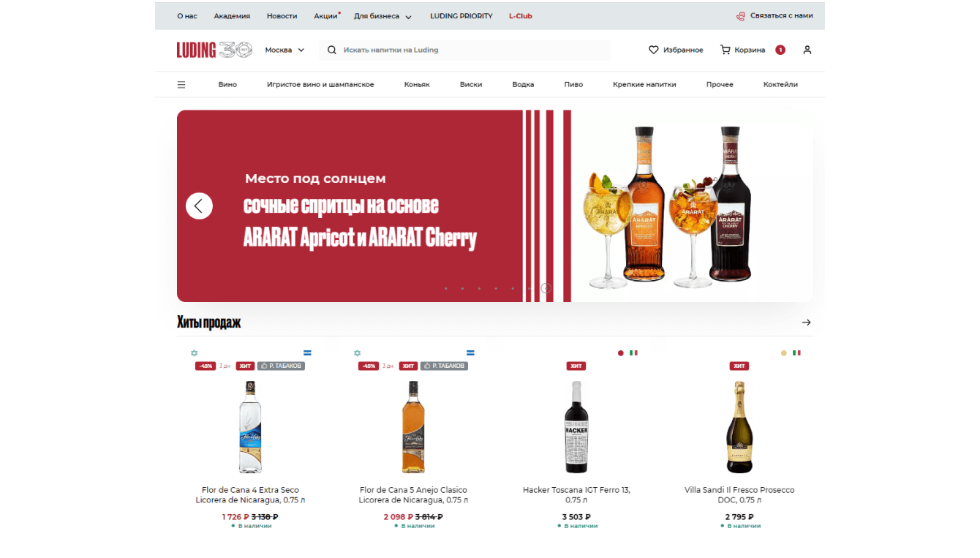Click Связаться с нами contact link

774,15
